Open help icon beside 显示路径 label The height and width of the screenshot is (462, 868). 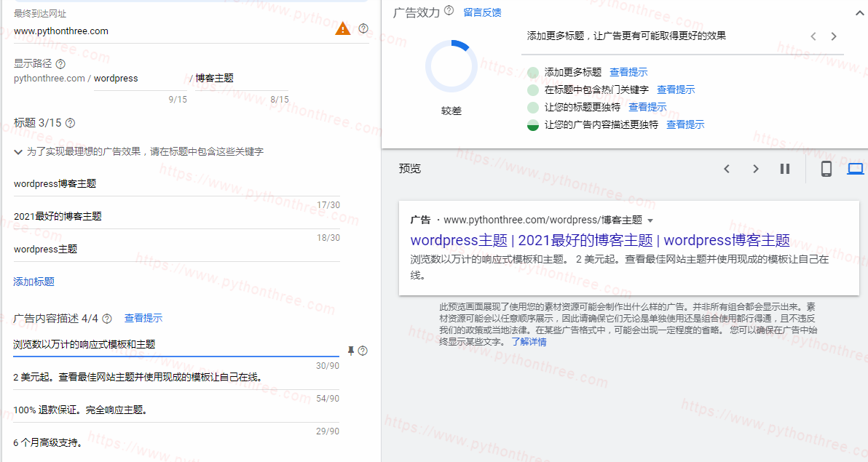60,64
